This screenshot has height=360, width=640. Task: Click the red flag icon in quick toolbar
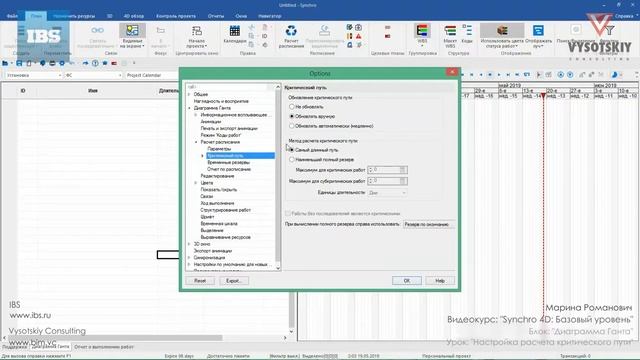click(114, 63)
